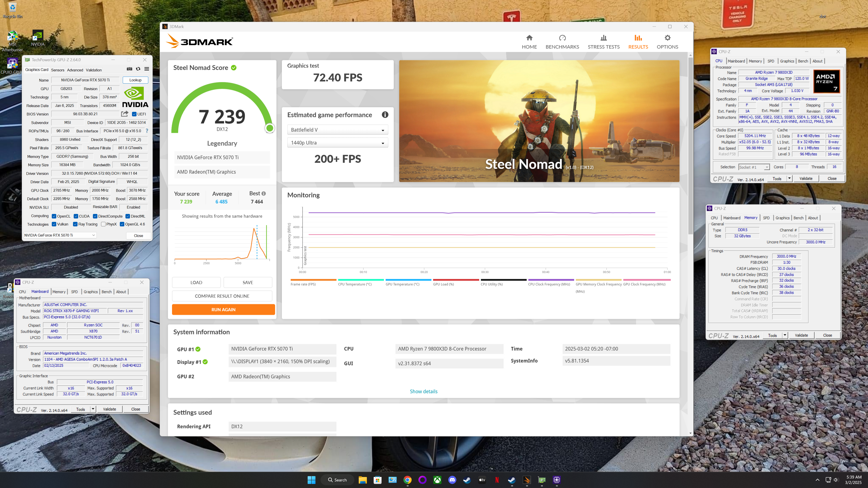Click the LOAD button in 3DMark
868x488 pixels.
pos(196,283)
